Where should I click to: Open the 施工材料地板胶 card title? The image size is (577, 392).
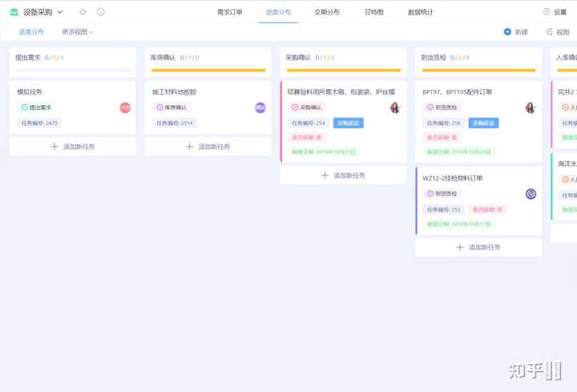pos(175,92)
